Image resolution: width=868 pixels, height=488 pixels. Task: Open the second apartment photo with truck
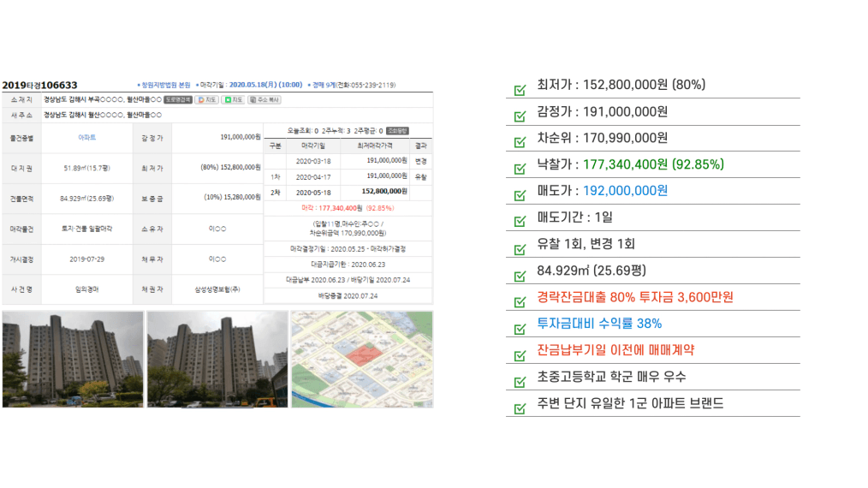click(217, 359)
